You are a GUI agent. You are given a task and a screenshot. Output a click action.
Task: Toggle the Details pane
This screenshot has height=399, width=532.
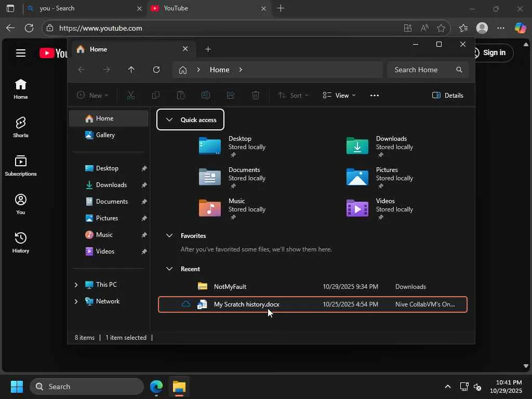pyautogui.click(x=447, y=95)
